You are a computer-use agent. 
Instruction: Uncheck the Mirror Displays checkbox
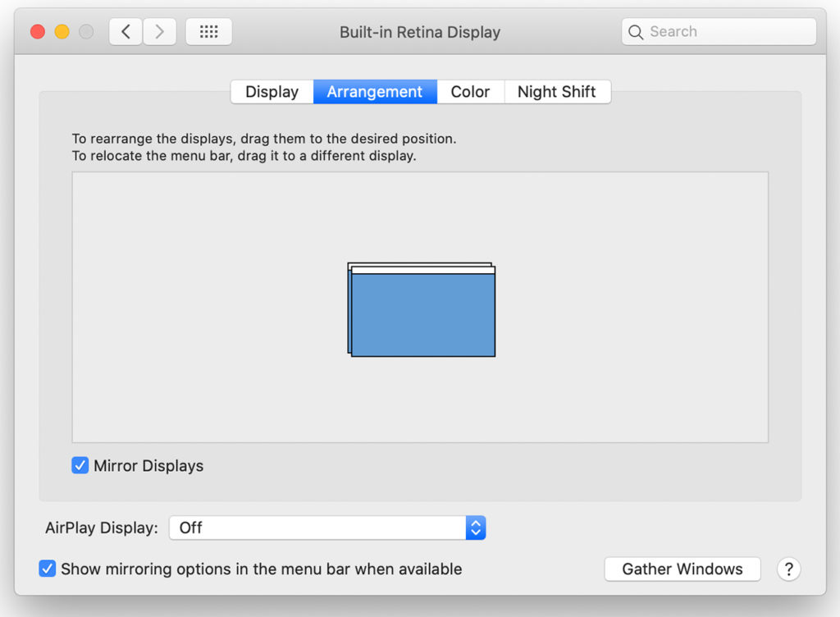[x=80, y=465]
